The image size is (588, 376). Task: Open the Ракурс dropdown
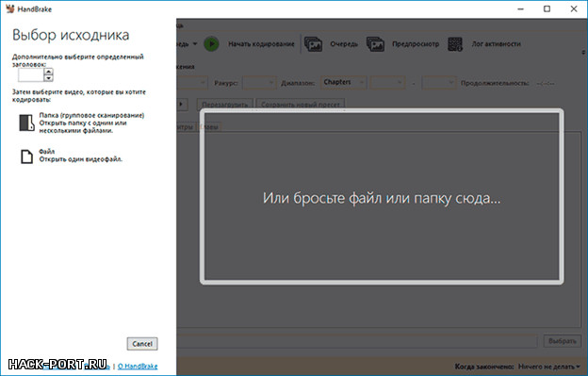point(259,83)
